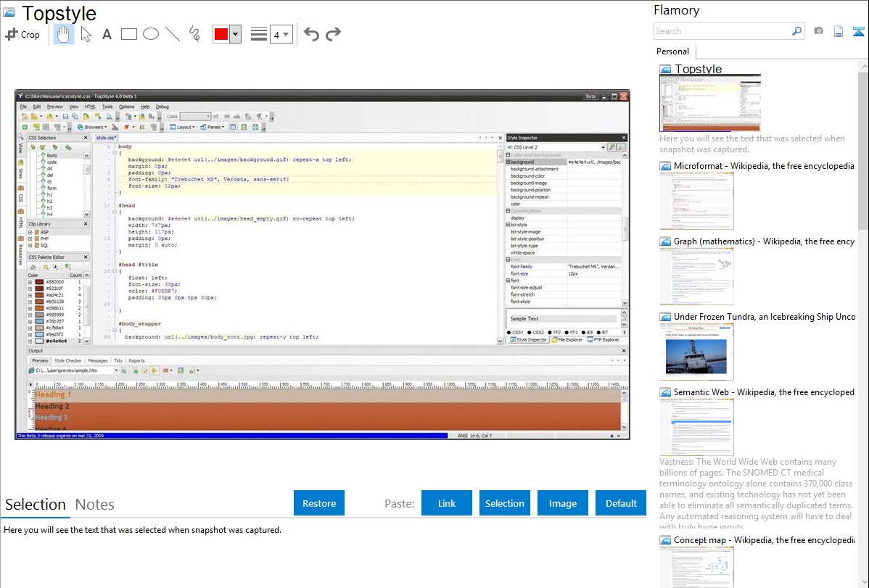The image size is (869, 588).
Task: Close the CSS Palette Editor panel in TopStyle
Action: click(x=86, y=257)
